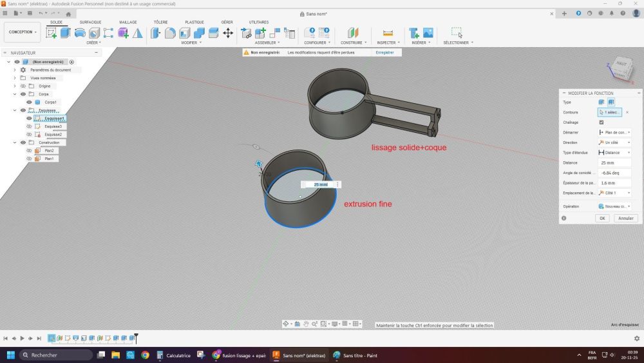The width and height of the screenshot is (644, 363).
Task: Select the thin extrude type icon
Action: pyautogui.click(x=611, y=102)
